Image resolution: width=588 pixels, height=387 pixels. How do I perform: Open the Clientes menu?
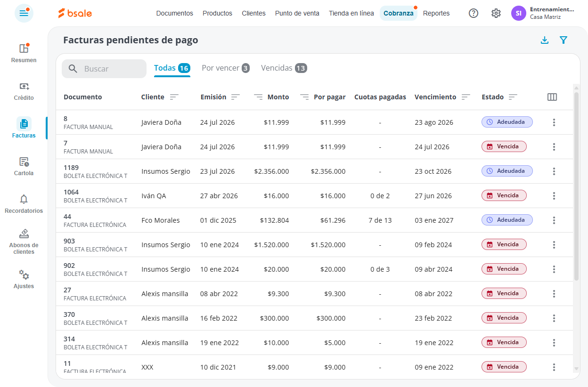pos(253,13)
